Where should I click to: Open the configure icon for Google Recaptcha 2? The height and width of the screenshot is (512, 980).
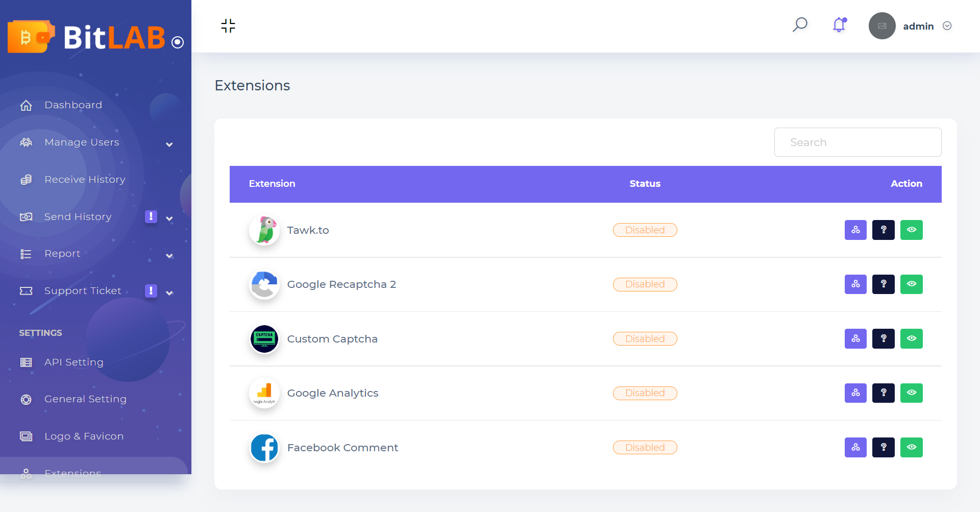[855, 284]
